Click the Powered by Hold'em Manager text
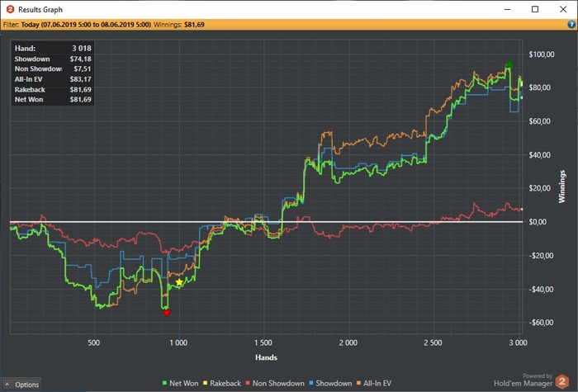Image resolution: width=578 pixels, height=392 pixels. 523,380
